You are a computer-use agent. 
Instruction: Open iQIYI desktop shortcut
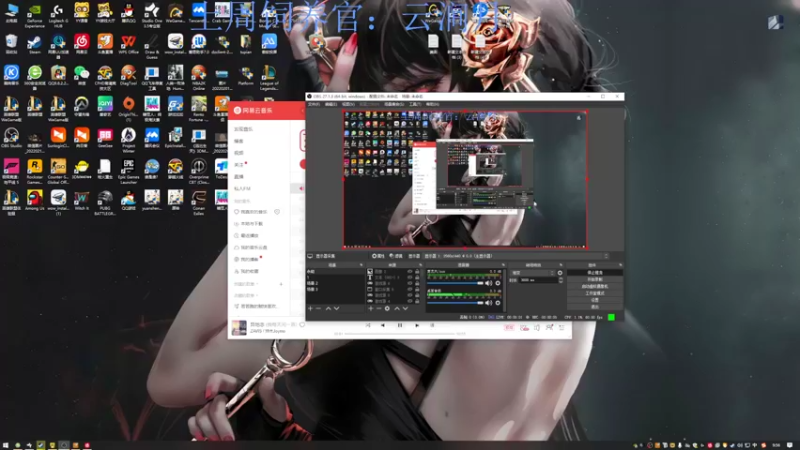point(105,106)
